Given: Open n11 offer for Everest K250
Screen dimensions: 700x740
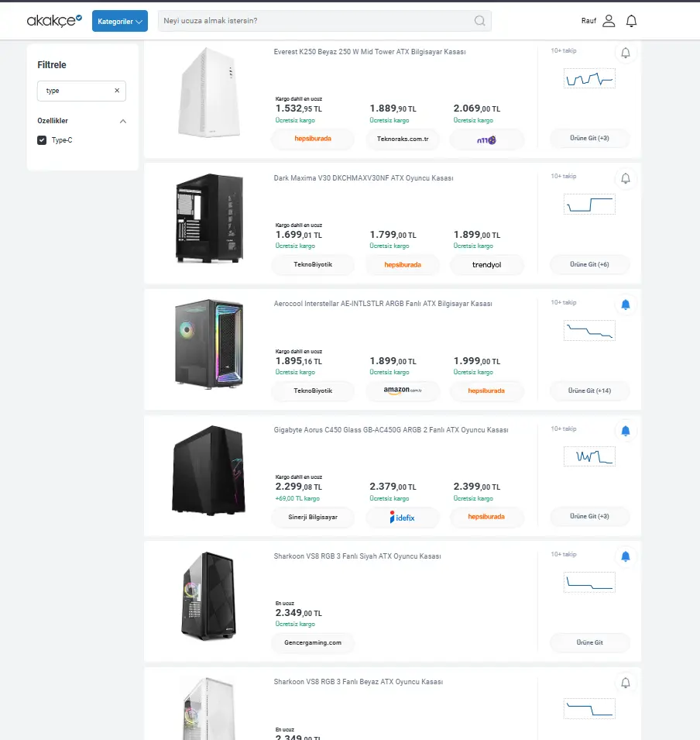Looking at the screenshot, I should (486, 139).
